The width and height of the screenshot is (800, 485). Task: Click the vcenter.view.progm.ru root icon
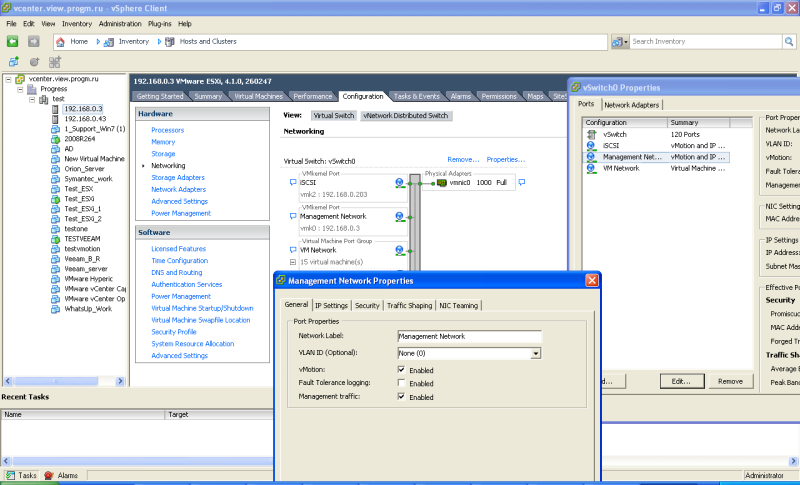[x=20, y=79]
